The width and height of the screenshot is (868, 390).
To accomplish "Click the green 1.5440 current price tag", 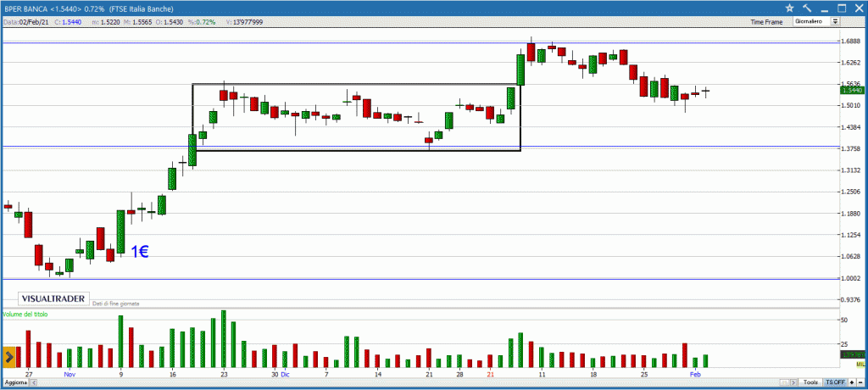I will pyautogui.click(x=853, y=90).
